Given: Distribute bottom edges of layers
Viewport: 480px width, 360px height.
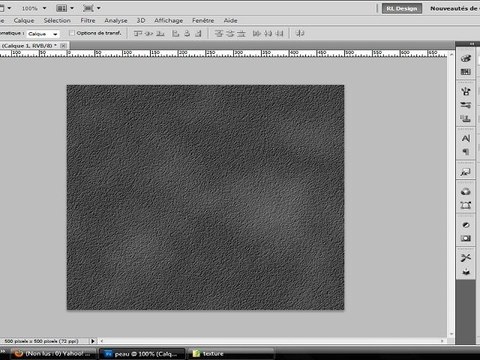Looking at the screenshot, I should [241, 33].
